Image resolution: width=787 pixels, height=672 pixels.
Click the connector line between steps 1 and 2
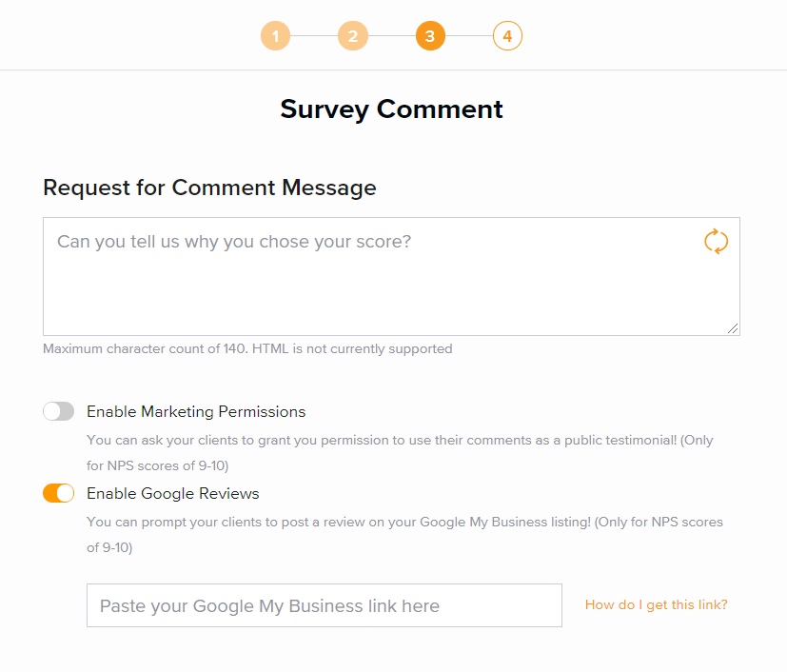pyautogui.click(x=313, y=37)
